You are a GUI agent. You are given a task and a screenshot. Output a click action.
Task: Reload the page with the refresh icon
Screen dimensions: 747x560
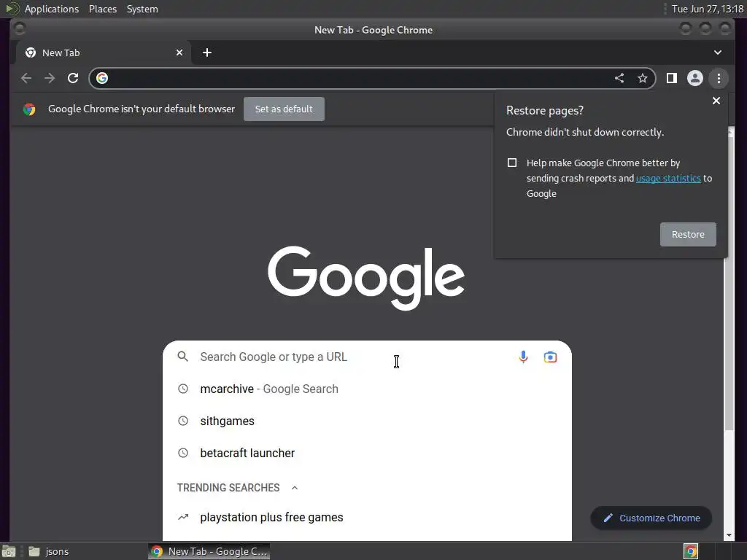tap(73, 78)
